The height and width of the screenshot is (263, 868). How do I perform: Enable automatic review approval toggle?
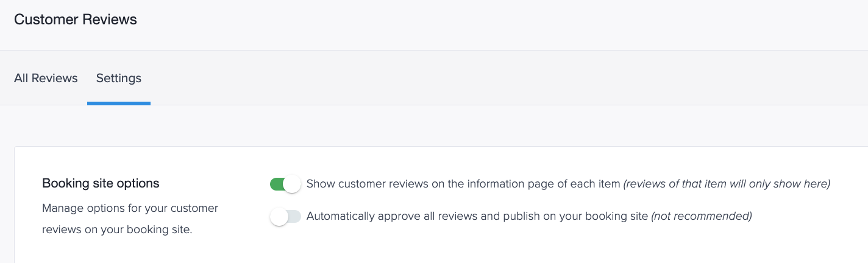coord(285,216)
